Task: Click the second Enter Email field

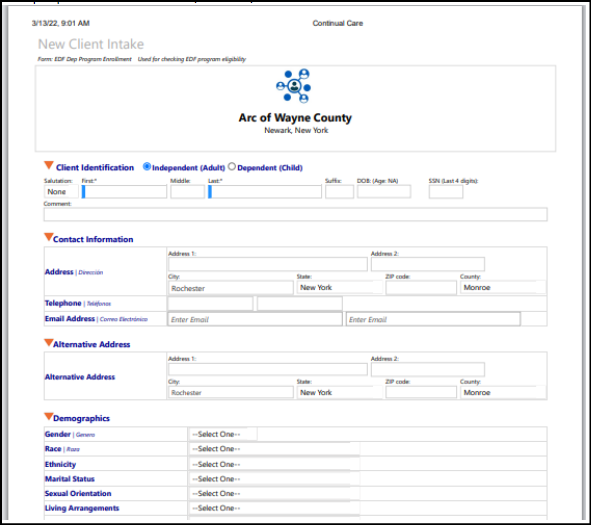Action: pos(433,319)
